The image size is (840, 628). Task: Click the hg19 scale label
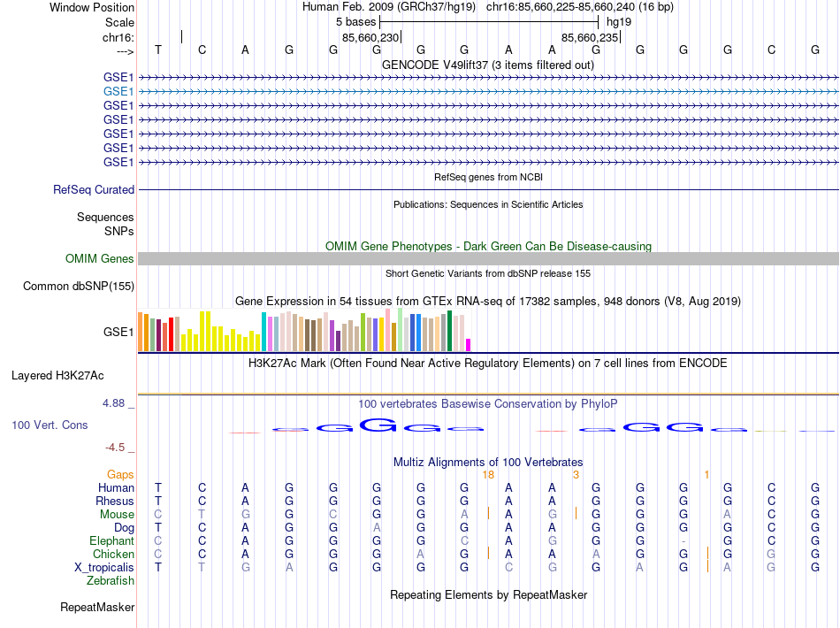(619, 22)
